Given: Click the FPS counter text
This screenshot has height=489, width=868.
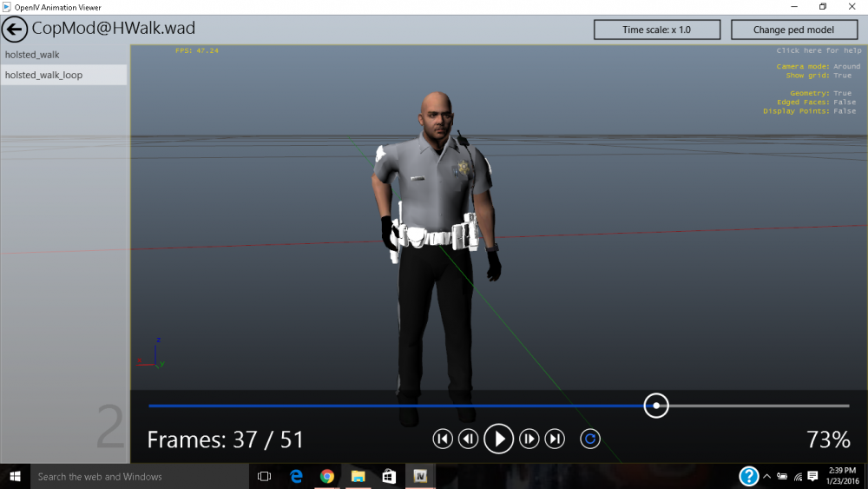Looking at the screenshot, I should tap(197, 50).
